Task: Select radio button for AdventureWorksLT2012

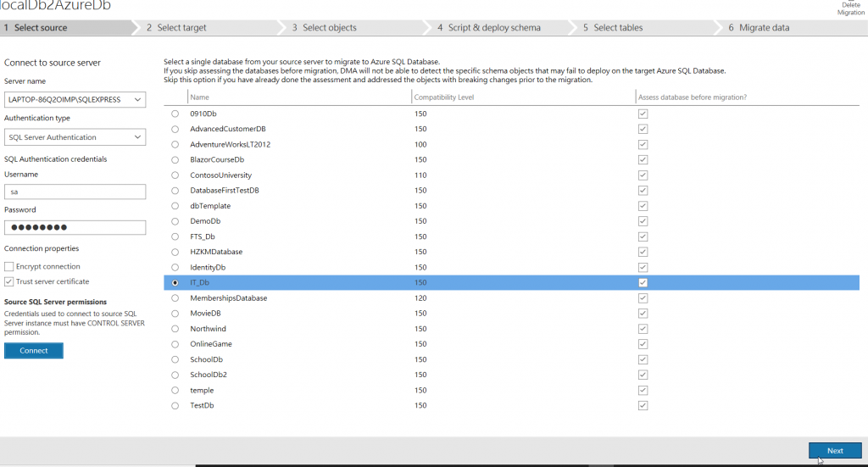Action: pos(175,144)
